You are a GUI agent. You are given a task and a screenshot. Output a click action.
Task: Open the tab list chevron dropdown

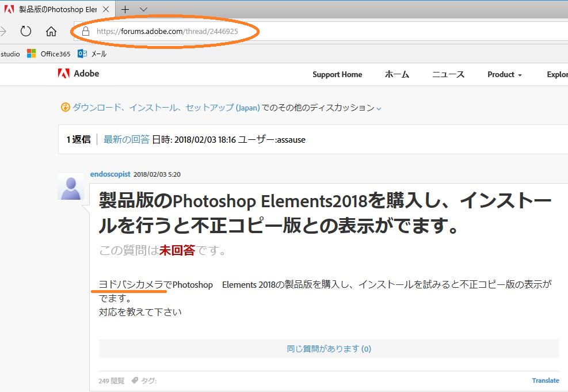click(x=143, y=9)
